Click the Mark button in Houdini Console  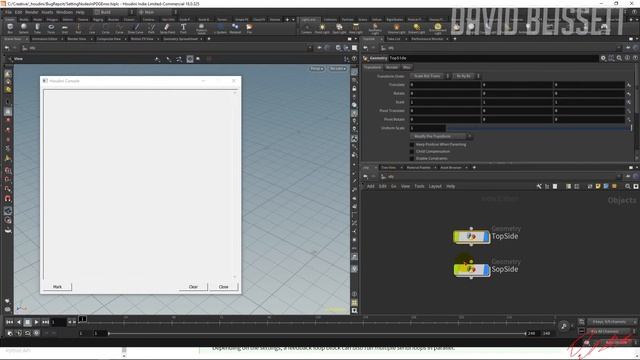click(57, 287)
